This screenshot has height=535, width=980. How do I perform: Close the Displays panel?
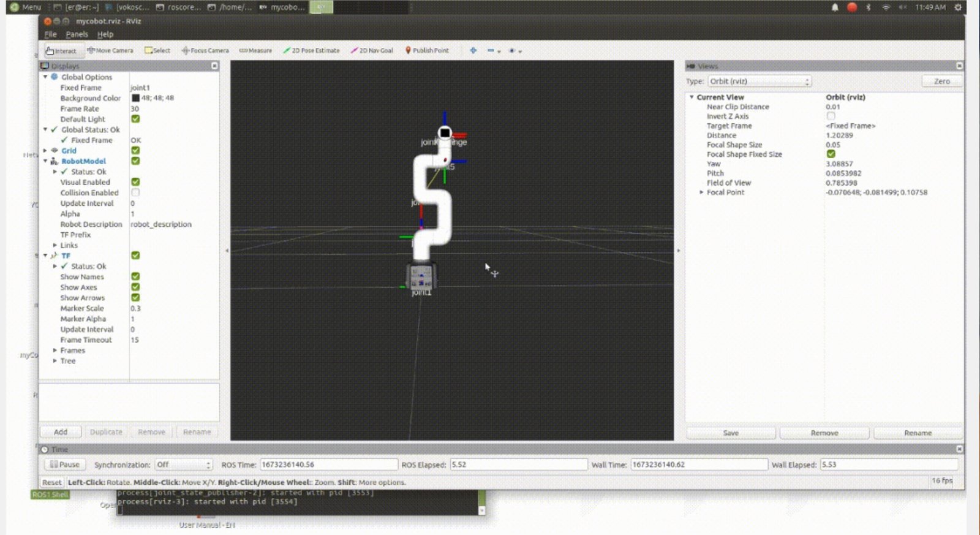tap(214, 66)
